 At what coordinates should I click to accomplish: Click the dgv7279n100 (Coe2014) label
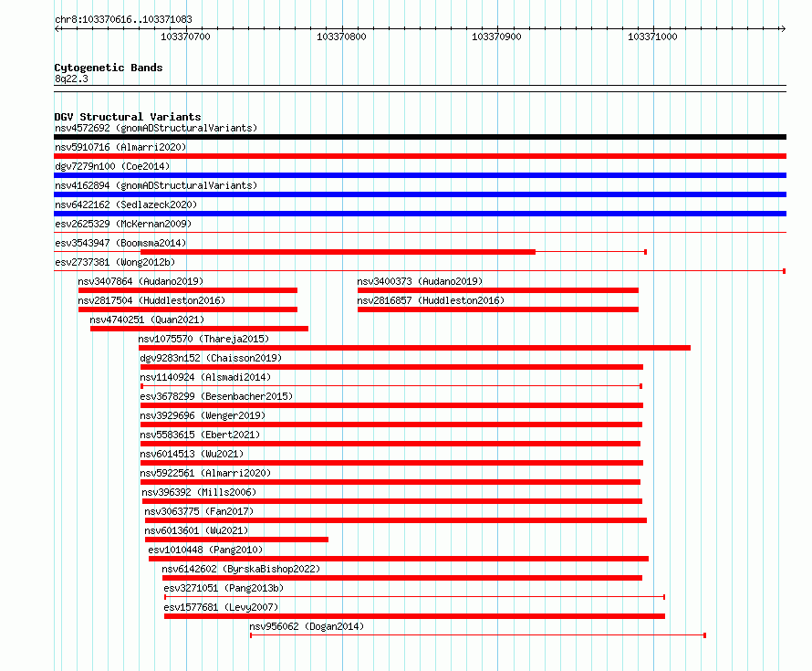112,166
